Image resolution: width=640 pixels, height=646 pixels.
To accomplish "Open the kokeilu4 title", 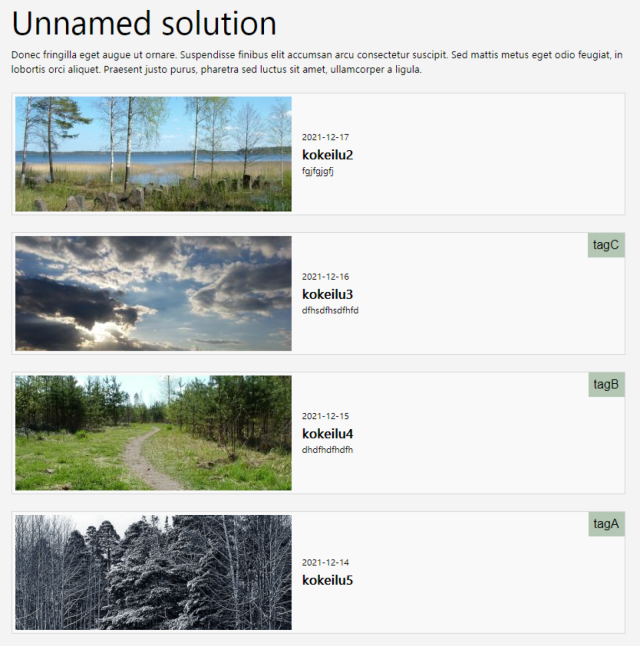I will 328,433.
